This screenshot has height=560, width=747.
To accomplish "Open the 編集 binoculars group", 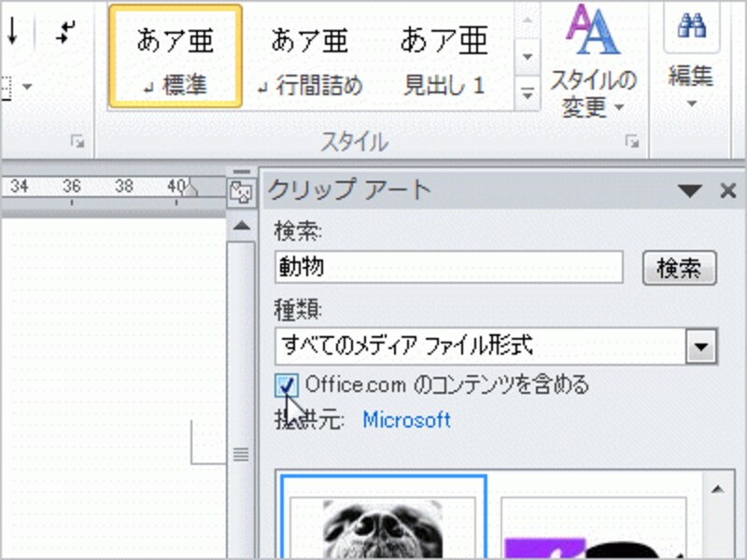I will [691, 57].
